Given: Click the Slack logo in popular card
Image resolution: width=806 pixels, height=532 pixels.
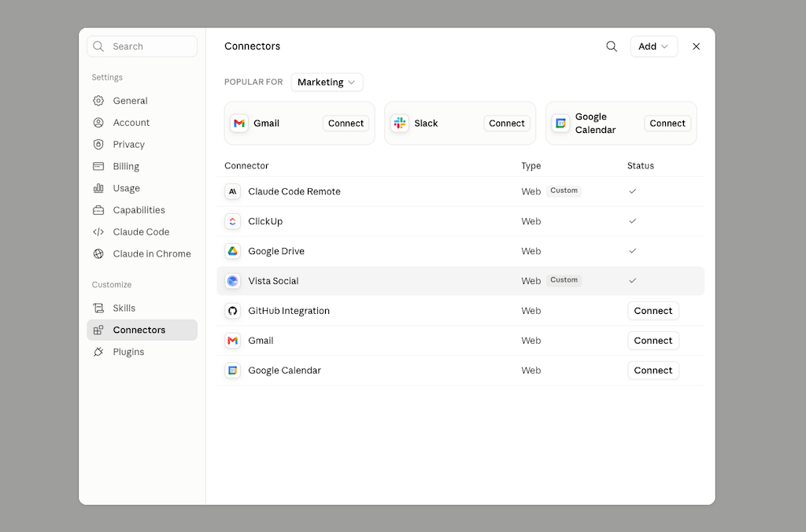Looking at the screenshot, I should point(399,124).
